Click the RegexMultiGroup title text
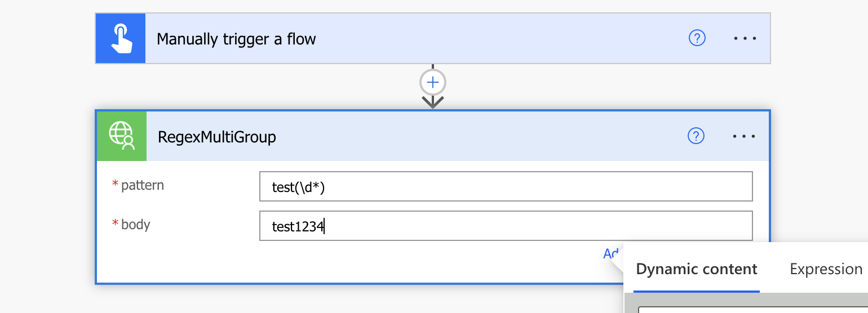Viewport: 868px width, 313px height. [x=217, y=137]
